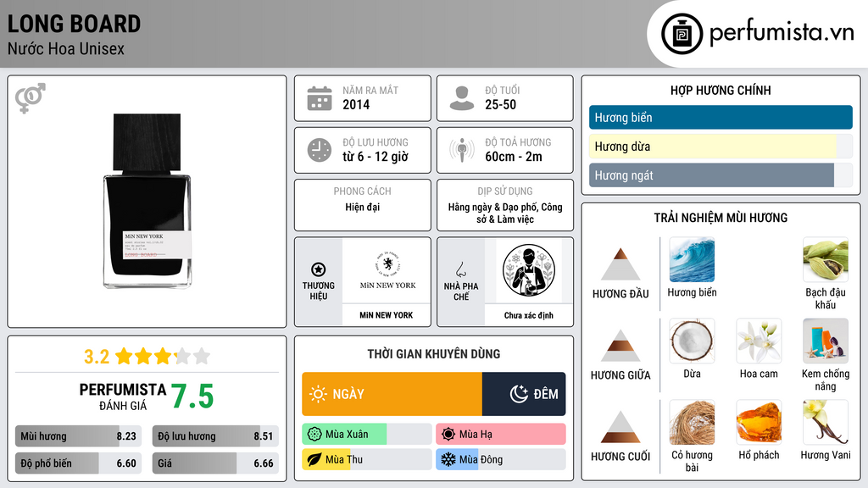868x488 pixels.
Task: Open the Cỏ hương bài vetiver image
Action: click(x=692, y=422)
